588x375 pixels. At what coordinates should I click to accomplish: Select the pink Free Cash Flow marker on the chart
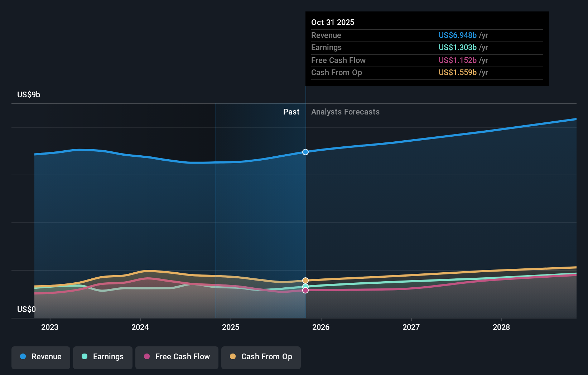click(x=305, y=290)
